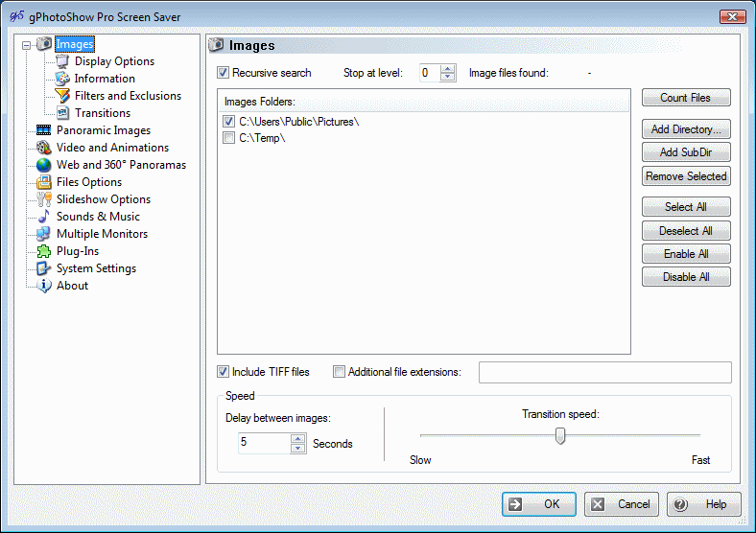This screenshot has height=533, width=756.
Task: Click the camera icon beside Images in the tree
Action: point(44,44)
